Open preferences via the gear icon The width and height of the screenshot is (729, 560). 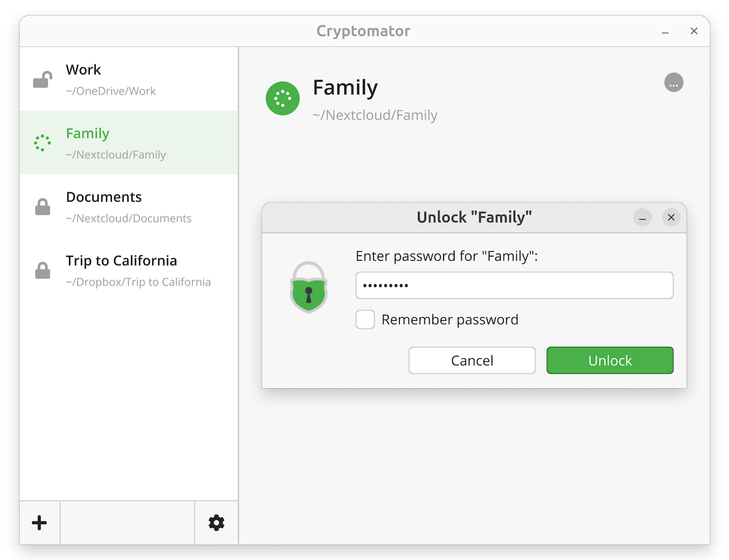coord(216,523)
